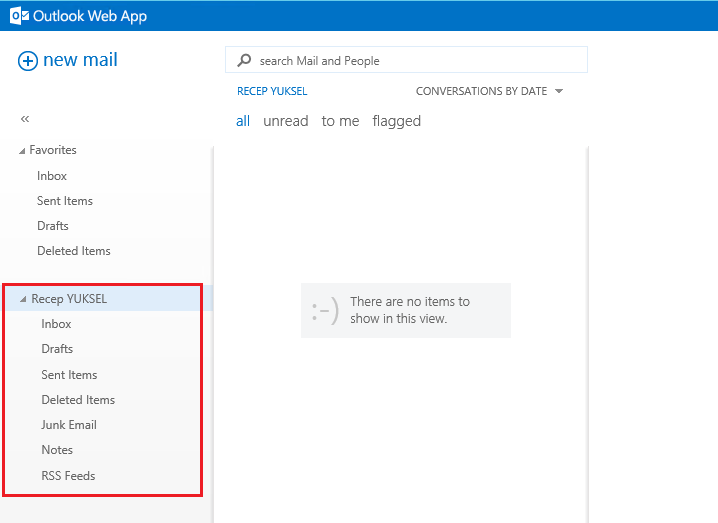Screen dimensions: 718x523
Task: Click the Favorites group label
Action: pos(53,150)
